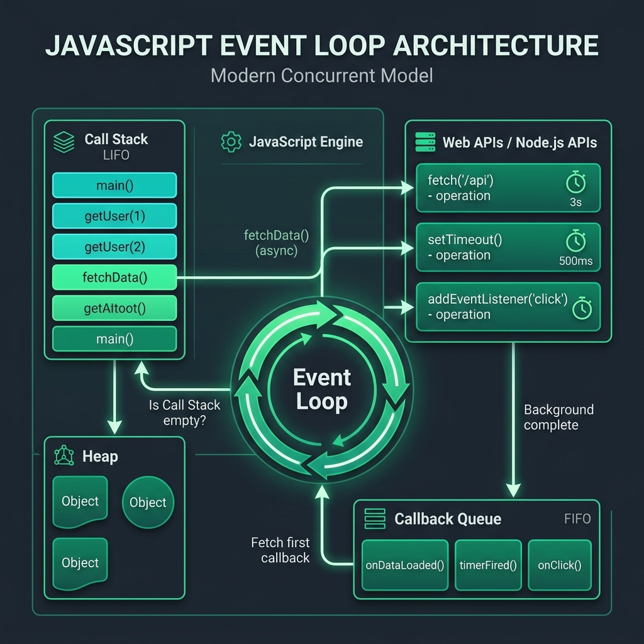
Task: Click the 'Web APIs / Node.js APIs' heading
Action: pyautogui.click(x=519, y=143)
